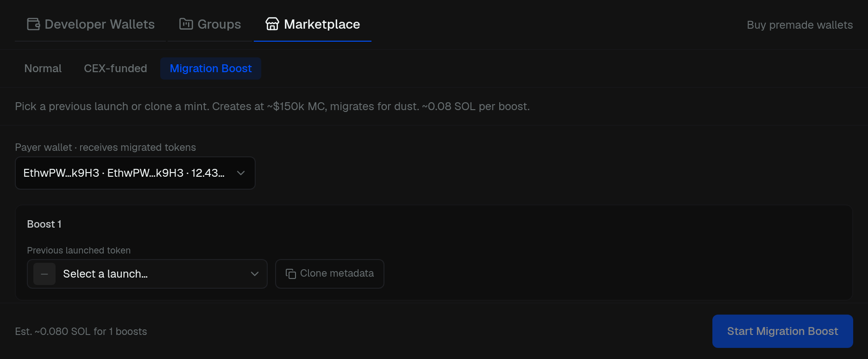Click the token placeholder dash icon
Image resolution: width=868 pixels, height=359 pixels.
pos(44,274)
